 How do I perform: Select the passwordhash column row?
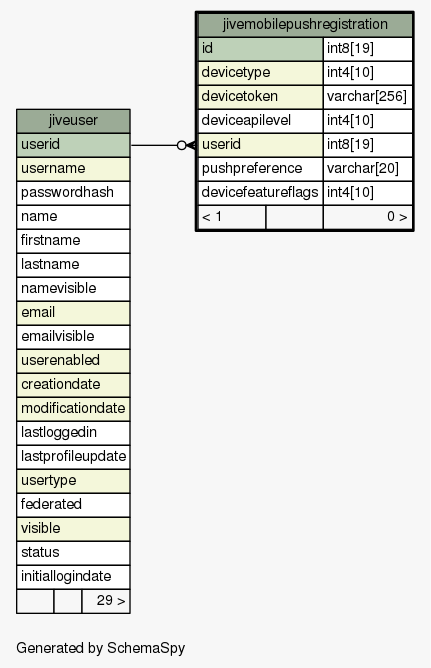pos(73,193)
